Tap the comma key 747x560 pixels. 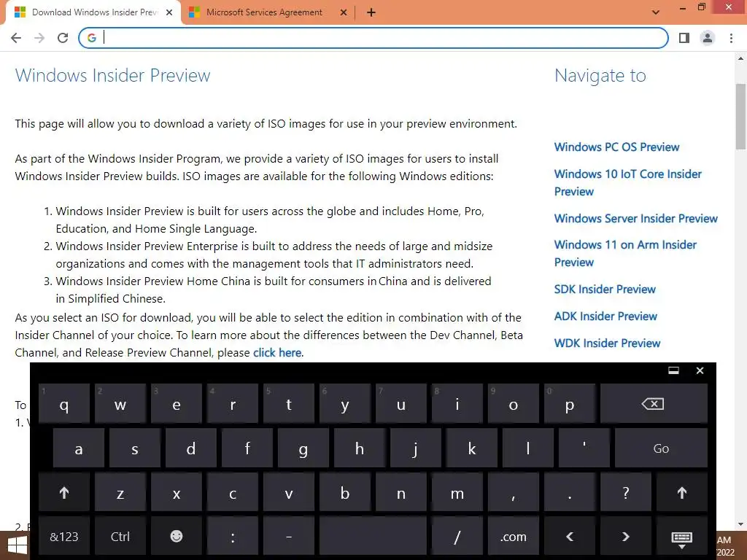click(x=513, y=493)
